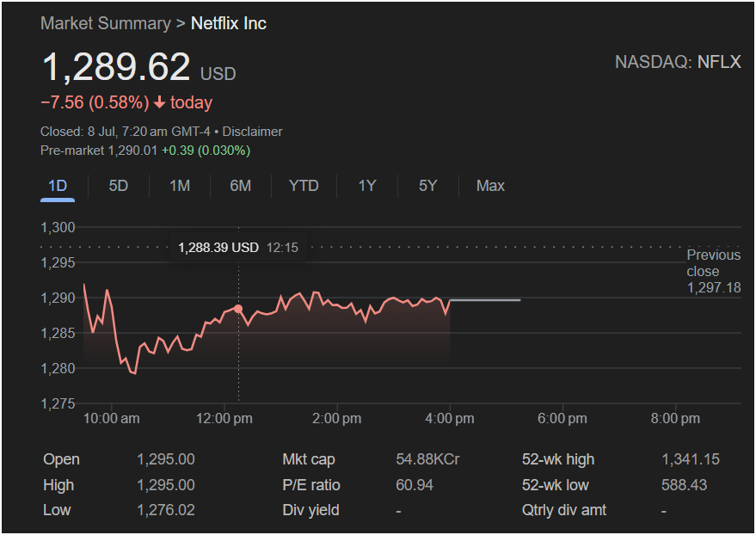The image size is (756, 535).
Task: Click the 52-wk low value 588.43
Action: point(684,485)
